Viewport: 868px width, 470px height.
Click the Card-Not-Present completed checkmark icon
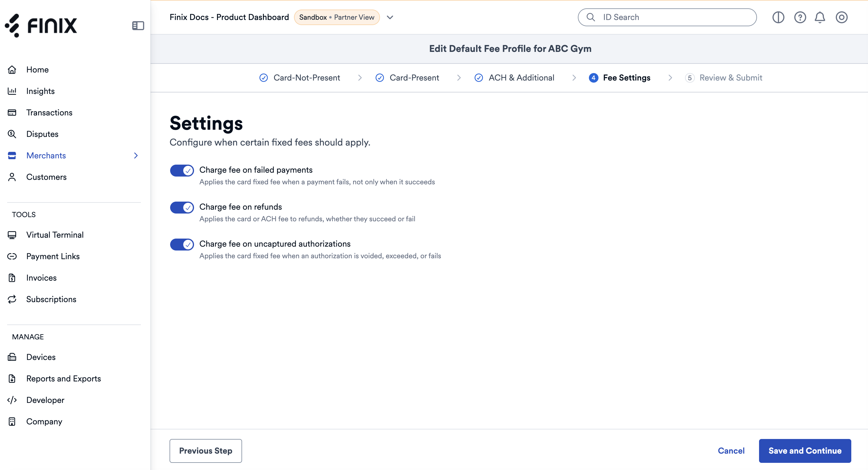264,78
